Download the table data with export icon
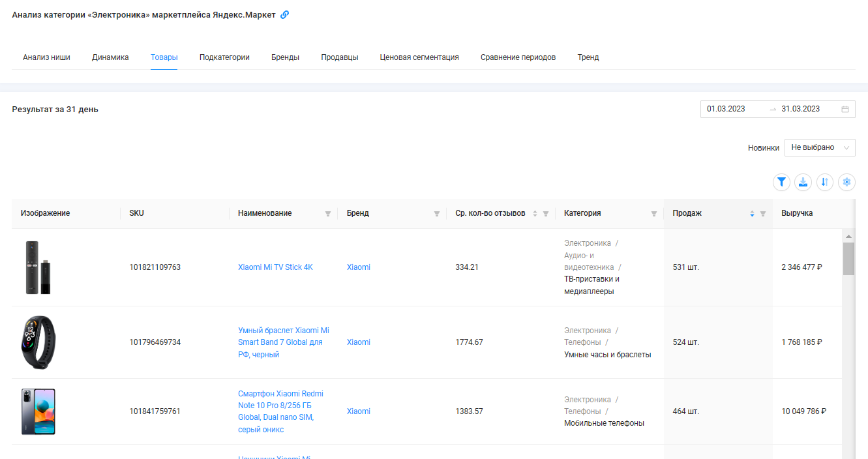 pyautogui.click(x=803, y=183)
